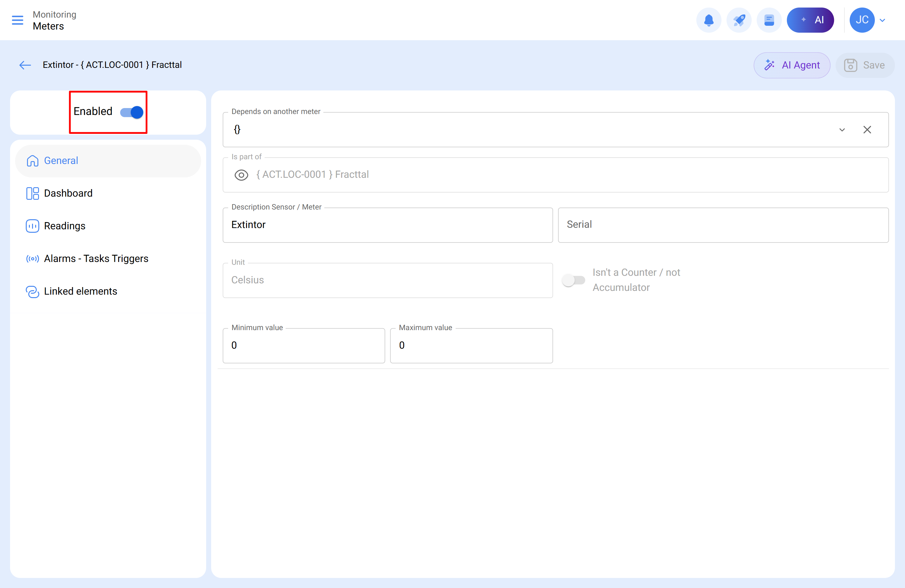Open the hamburger navigation menu
Screen dimensions: 905x588
pyautogui.click(x=18, y=20)
